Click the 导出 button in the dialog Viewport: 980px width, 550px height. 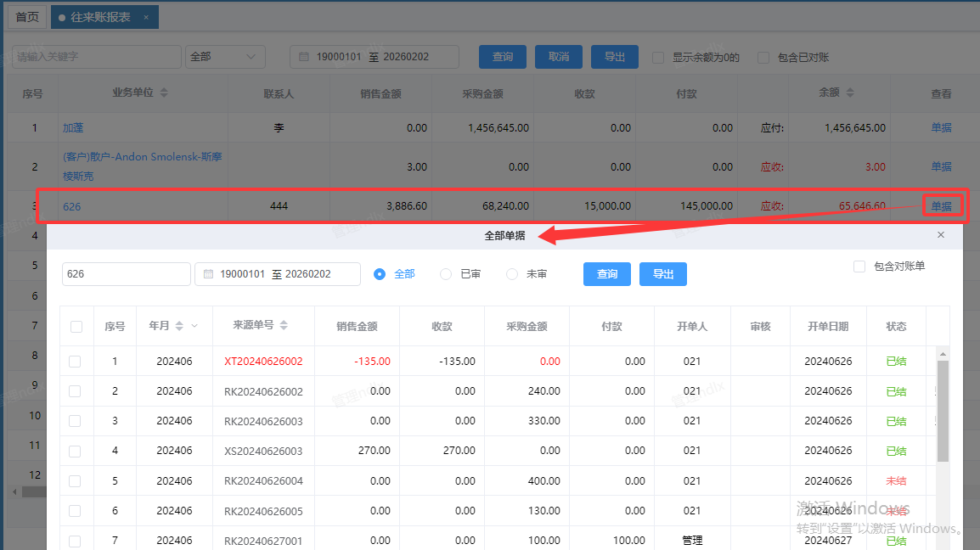point(662,274)
